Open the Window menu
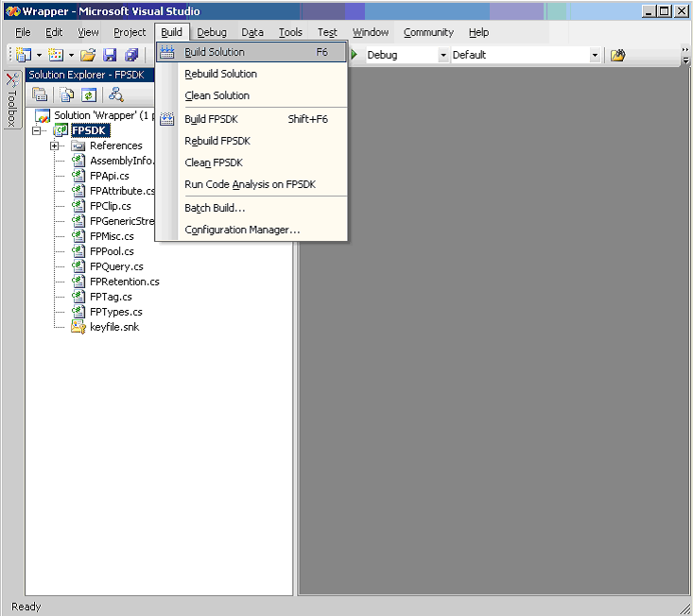Viewport: 693px width, 616px height. [371, 32]
